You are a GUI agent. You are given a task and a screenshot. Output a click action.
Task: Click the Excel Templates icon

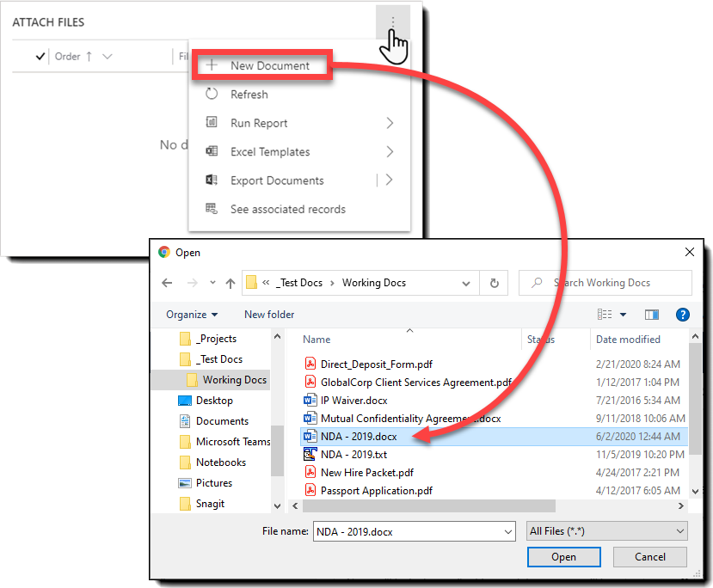(212, 150)
